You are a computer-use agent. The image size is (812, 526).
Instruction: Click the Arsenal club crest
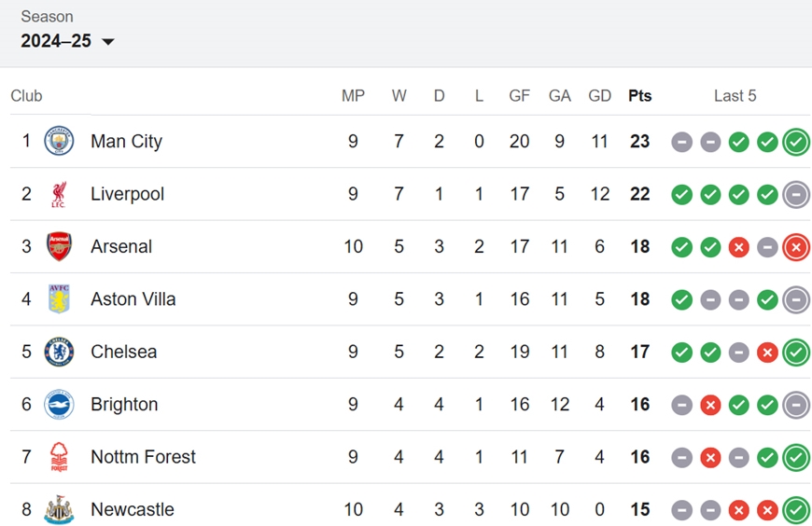coord(59,246)
